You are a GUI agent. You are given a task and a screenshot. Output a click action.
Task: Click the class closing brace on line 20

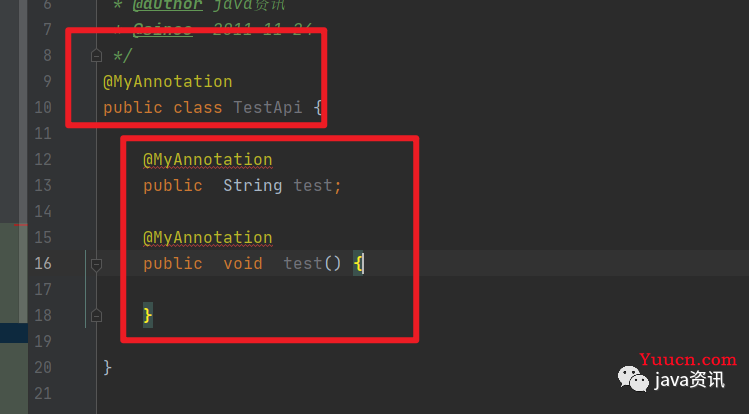coord(107,367)
